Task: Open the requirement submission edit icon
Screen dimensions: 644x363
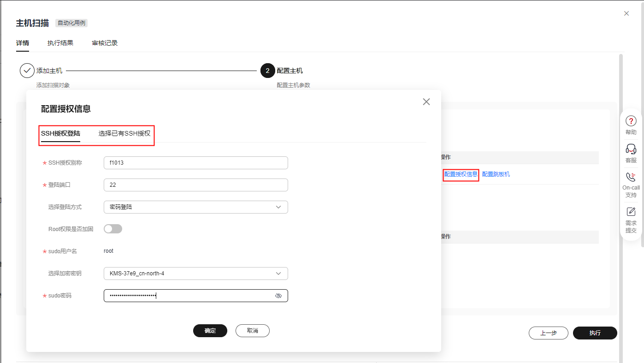Action: (631, 212)
